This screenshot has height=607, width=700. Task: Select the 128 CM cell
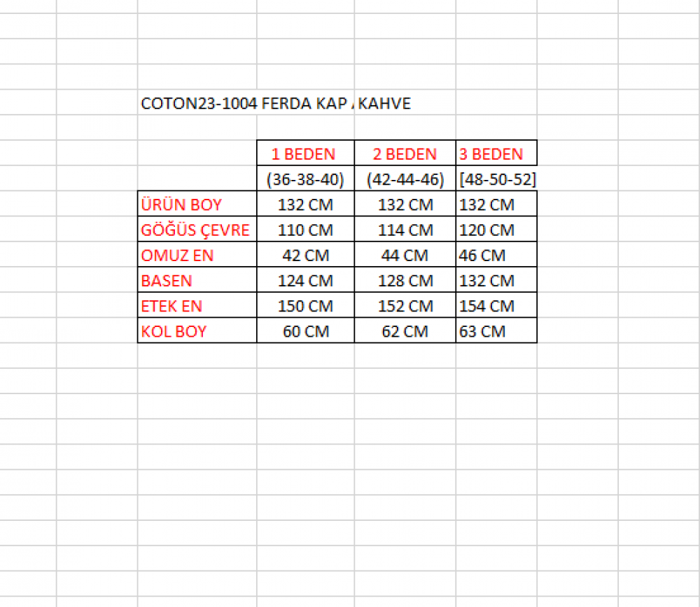(x=405, y=281)
